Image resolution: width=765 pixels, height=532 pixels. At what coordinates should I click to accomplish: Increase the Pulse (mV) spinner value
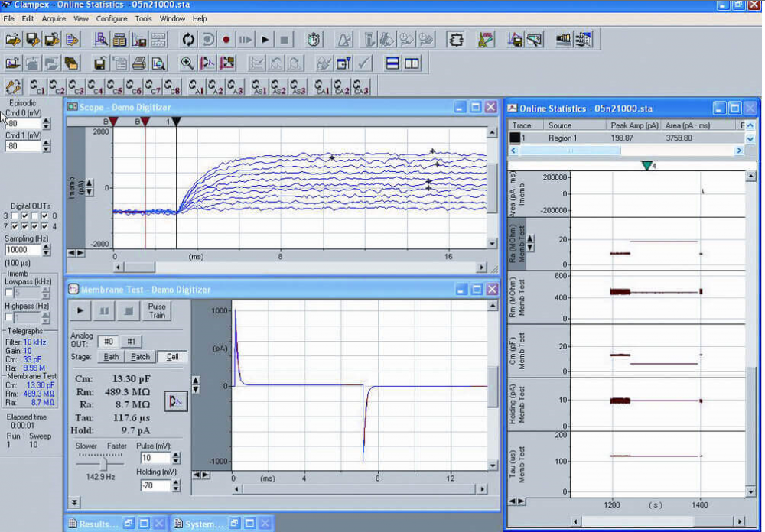point(176,454)
